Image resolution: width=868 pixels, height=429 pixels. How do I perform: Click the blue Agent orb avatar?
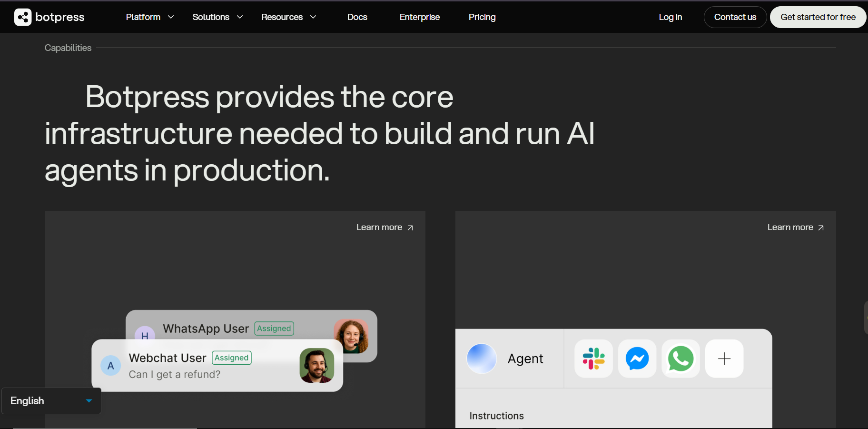[x=482, y=359]
